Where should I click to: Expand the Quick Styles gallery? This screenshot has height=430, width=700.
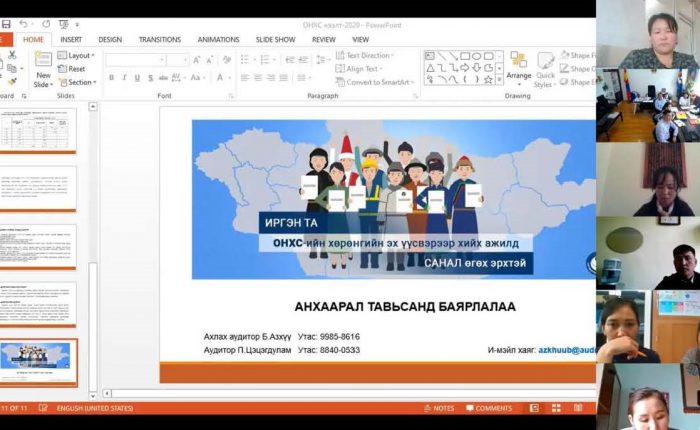[545, 70]
